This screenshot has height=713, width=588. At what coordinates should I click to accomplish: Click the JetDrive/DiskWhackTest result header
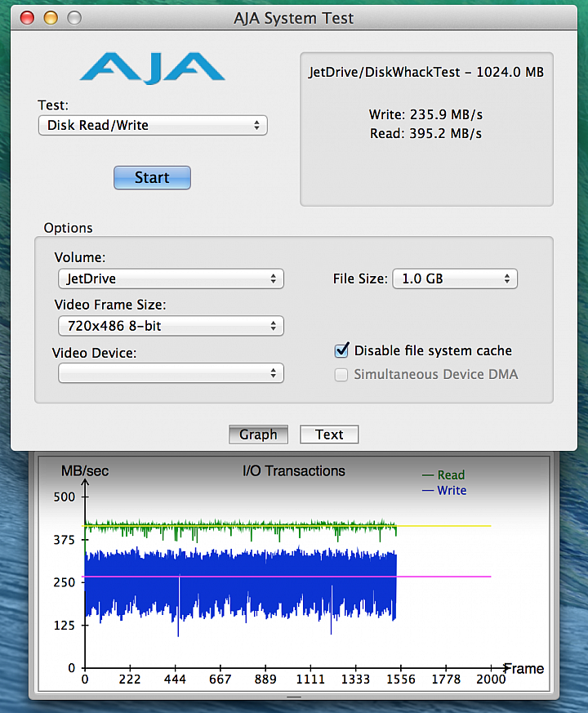pyautogui.click(x=425, y=73)
